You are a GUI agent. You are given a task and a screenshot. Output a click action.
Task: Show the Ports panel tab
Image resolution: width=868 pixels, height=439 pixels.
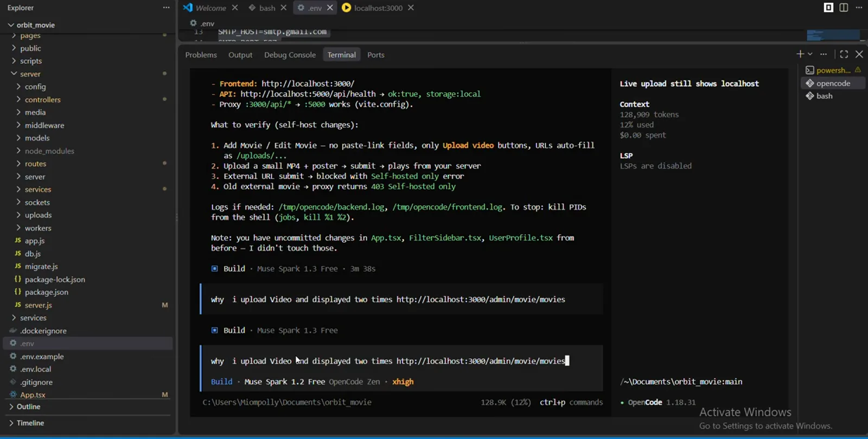point(375,55)
